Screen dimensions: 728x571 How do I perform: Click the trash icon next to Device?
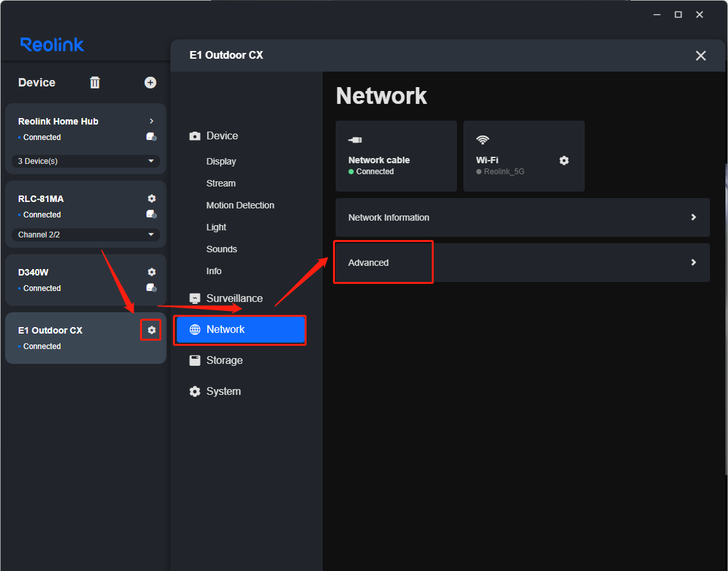(x=95, y=83)
